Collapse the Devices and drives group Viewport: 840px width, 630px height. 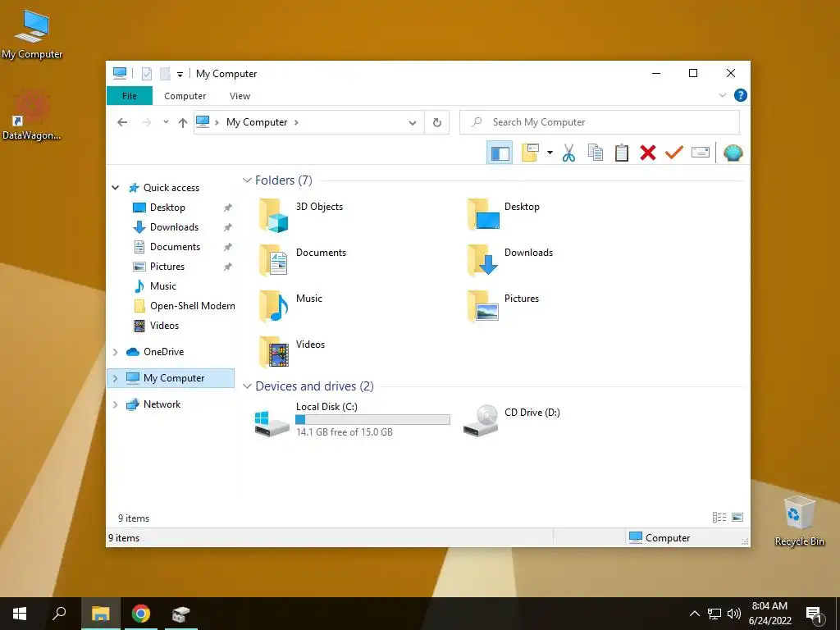[247, 386]
